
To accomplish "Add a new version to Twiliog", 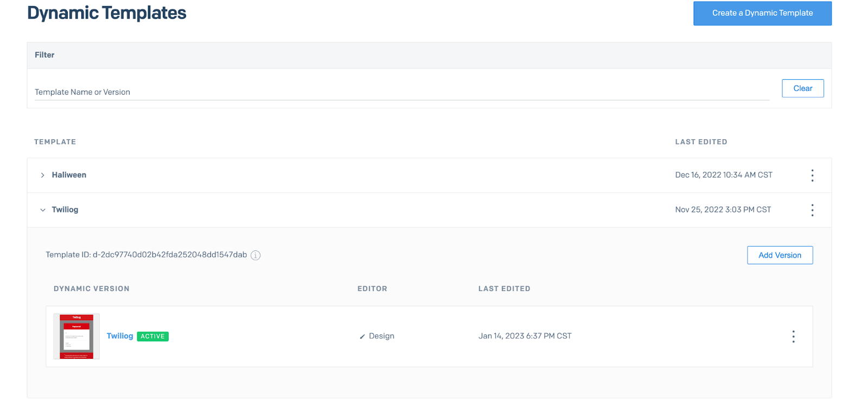I will pos(780,255).
